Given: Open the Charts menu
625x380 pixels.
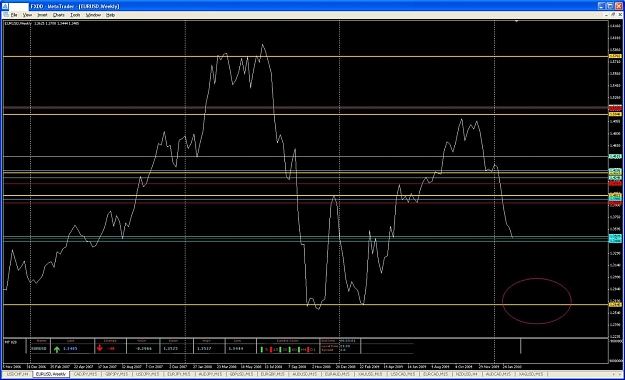Looking at the screenshot, I should [59, 15].
